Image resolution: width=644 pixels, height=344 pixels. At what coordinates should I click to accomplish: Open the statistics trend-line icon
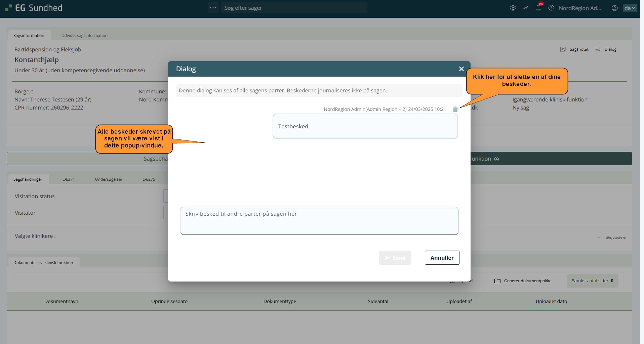click(525, 8)
